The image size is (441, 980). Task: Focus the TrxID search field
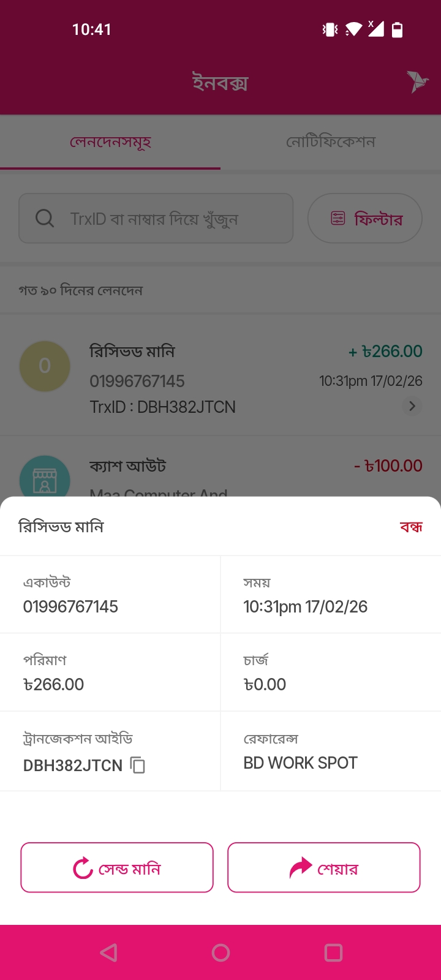(x=165, y=219)
